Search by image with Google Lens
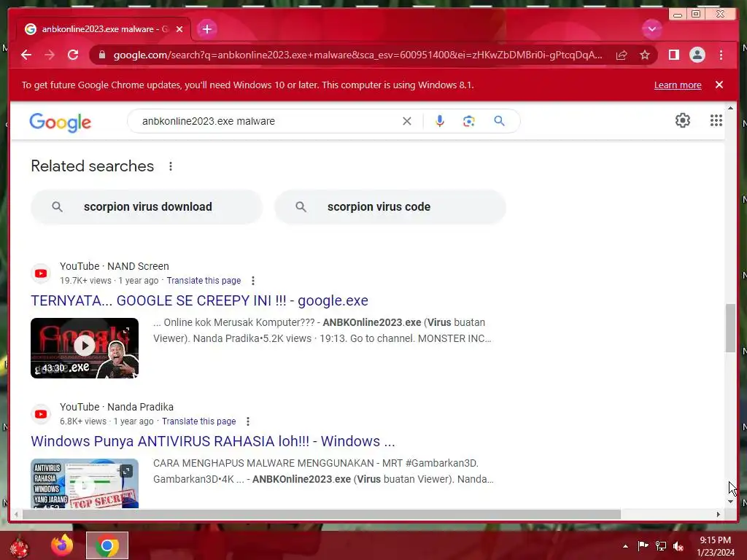 469,121
